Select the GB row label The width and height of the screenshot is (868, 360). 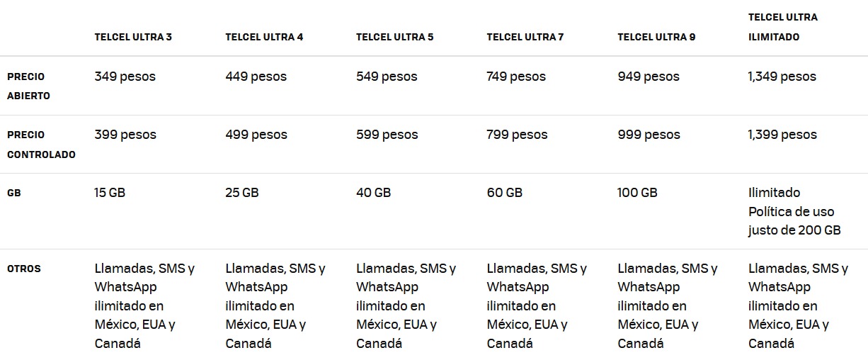(13, 192)
